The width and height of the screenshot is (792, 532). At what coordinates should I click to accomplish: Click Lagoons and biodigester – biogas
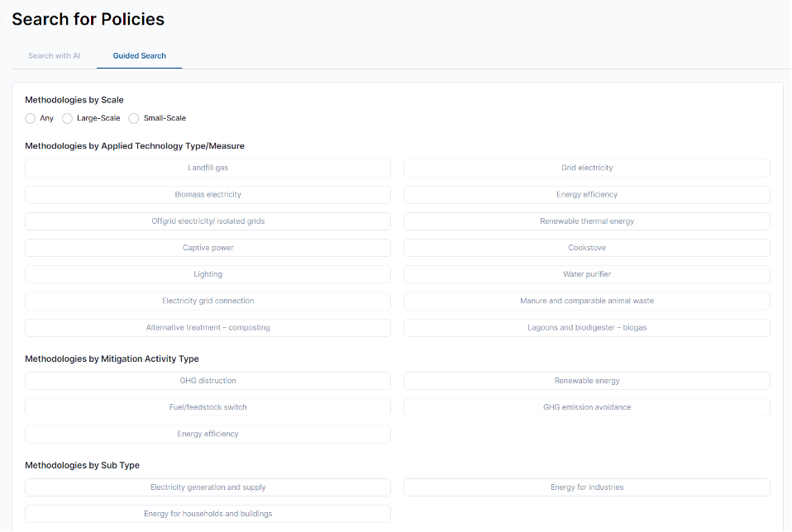point(586,328)
